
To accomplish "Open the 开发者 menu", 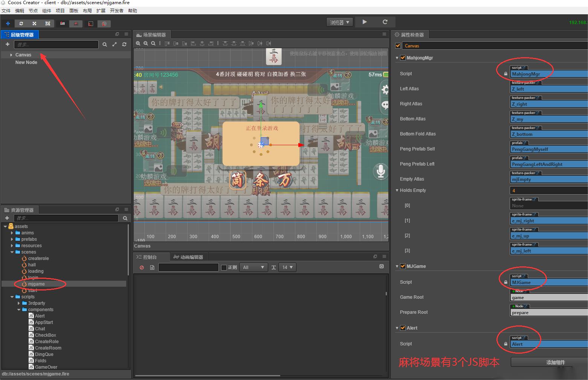I will (x=117, y=11).
